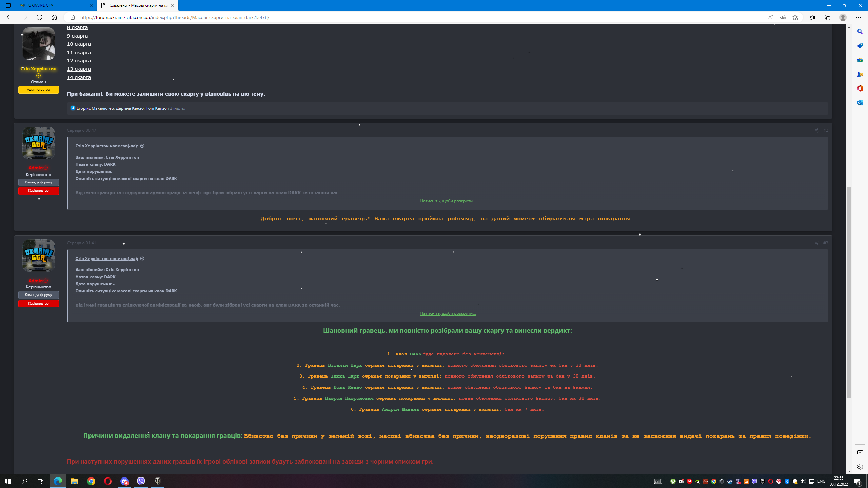Open Toni Kenzo's profile
This screenshot has height=488, width=868.
156,108
